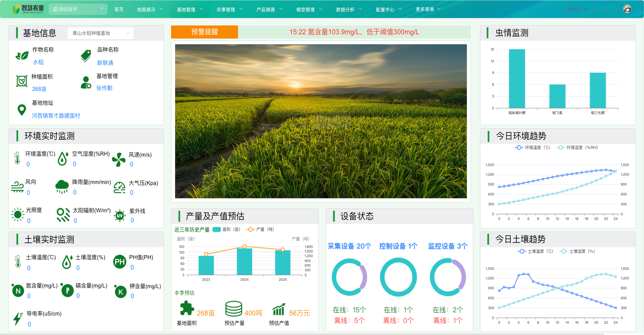Click the wind speed fan icon
644x335 pixels.
click(119, 159)
